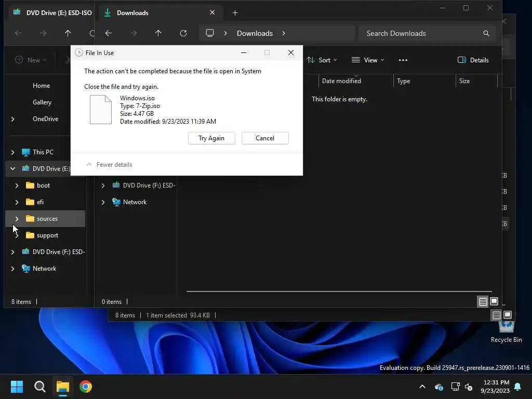Collapse the DVD Drive (E:) node
Image resolution: width=532 pixels, height=399 pixels.
pos(13,169)
